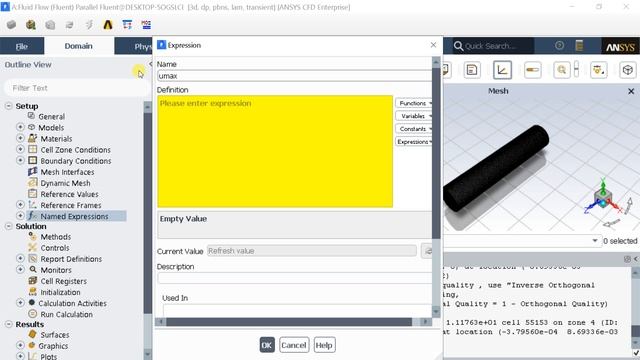The image size is (640, 360).
Task: Switch to the Domain tab
Action: coord(78,46)
